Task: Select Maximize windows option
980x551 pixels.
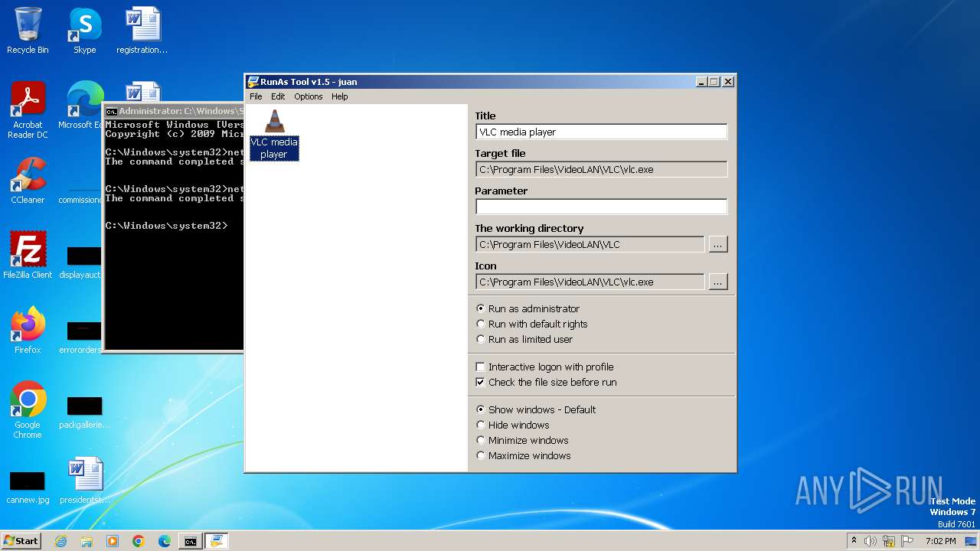Action: pos(523,455)
